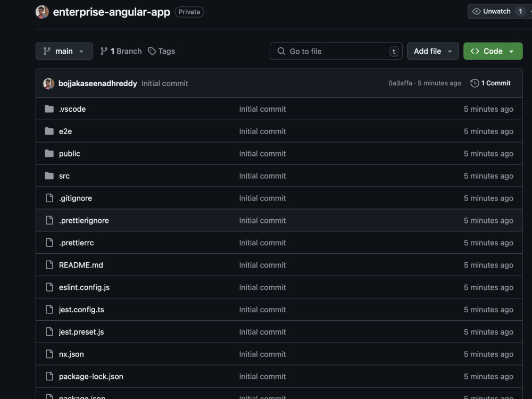
Task: Click the repository owner avatar beside enterprise-angular-app
Action: pyautogui.click(x=42, y=12)
